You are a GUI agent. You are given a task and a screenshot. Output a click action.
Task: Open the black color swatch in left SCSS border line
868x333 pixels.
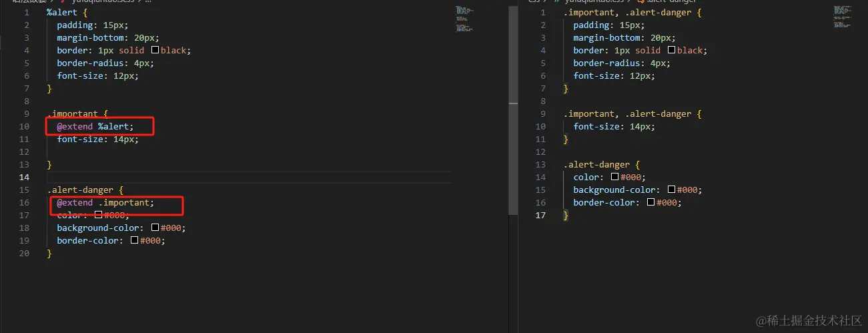tap(155, 50)
